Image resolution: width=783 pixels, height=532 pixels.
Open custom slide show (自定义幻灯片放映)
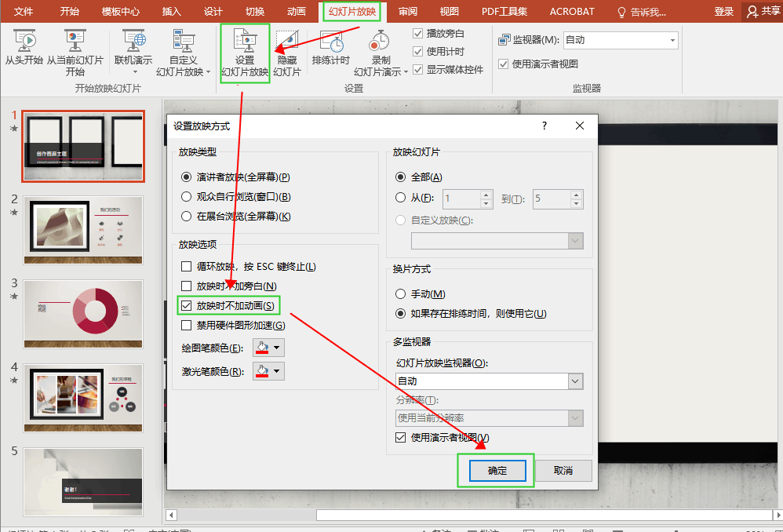tap(184, 53)
